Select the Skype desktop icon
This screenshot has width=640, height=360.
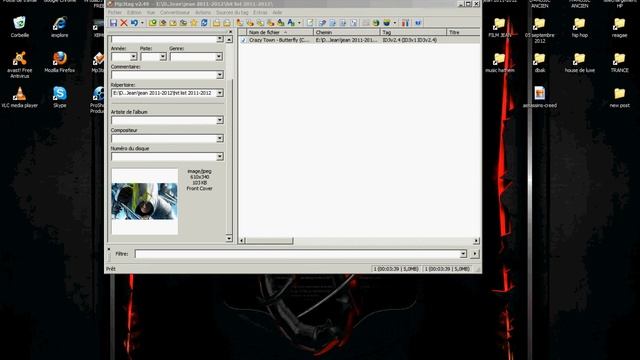(60, 97)
